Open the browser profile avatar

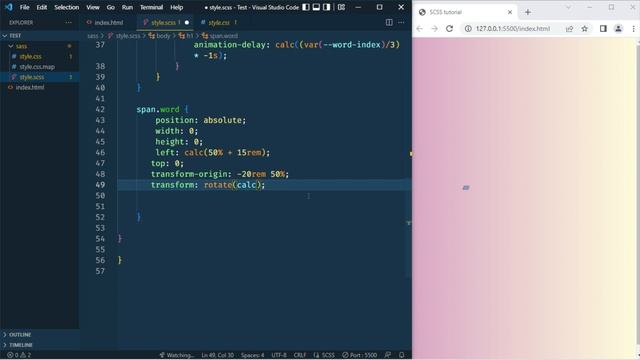point(618,29)
